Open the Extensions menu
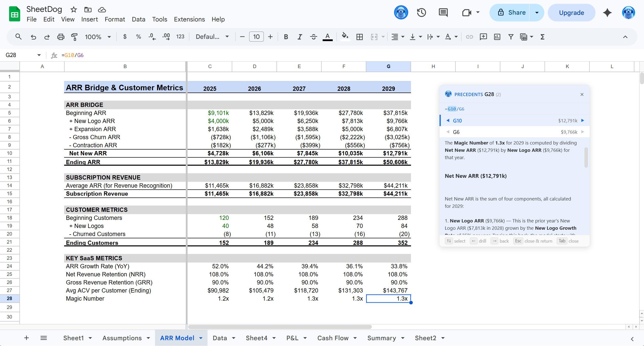The height and width of the screenshot is (346, 644). coord(189,19)
